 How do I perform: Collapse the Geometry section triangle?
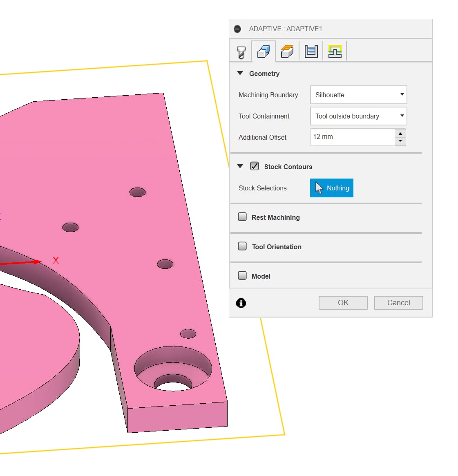point(240,73)
